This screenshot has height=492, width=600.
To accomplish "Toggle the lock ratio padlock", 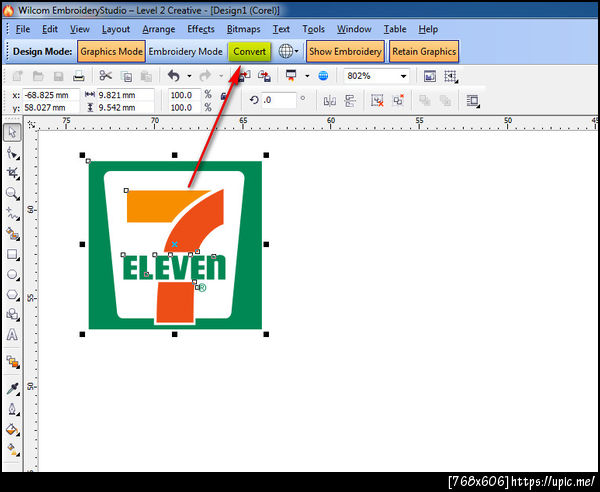I will click(224, 96).
